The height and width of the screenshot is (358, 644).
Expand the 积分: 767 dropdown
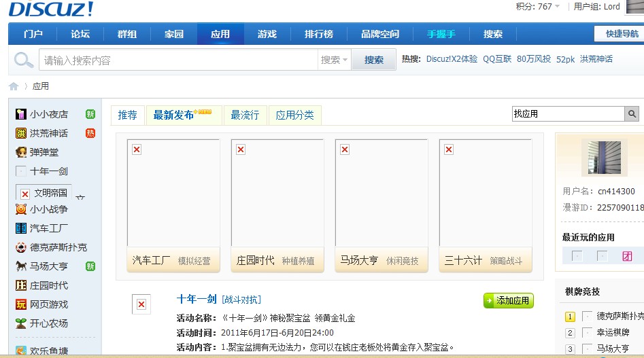(x=538, y=7)
